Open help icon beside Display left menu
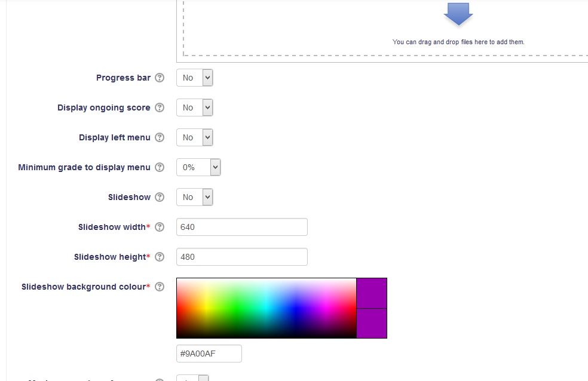The width and height of the screenshot is (588, 381). (x=160, y=137)
